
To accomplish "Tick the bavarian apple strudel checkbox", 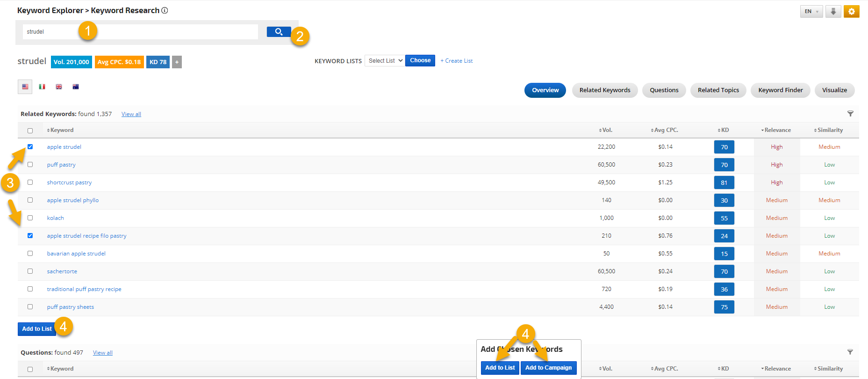I will [30, 254].
